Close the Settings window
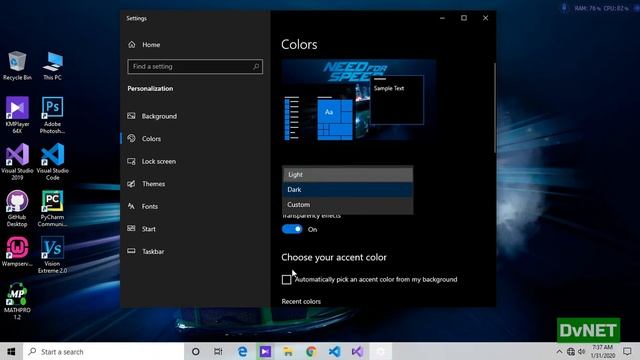640x360 pixels. click(x=485, y=18)
